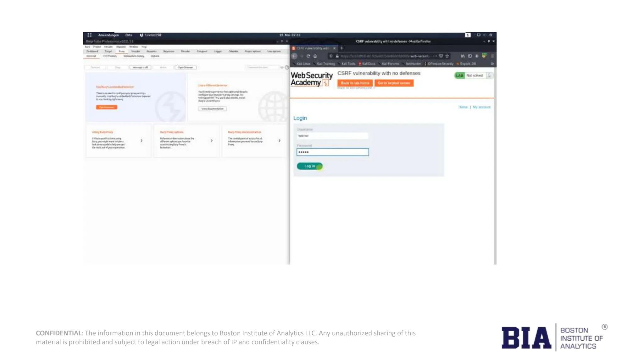Switch to Extender tab in Burp

233,51
